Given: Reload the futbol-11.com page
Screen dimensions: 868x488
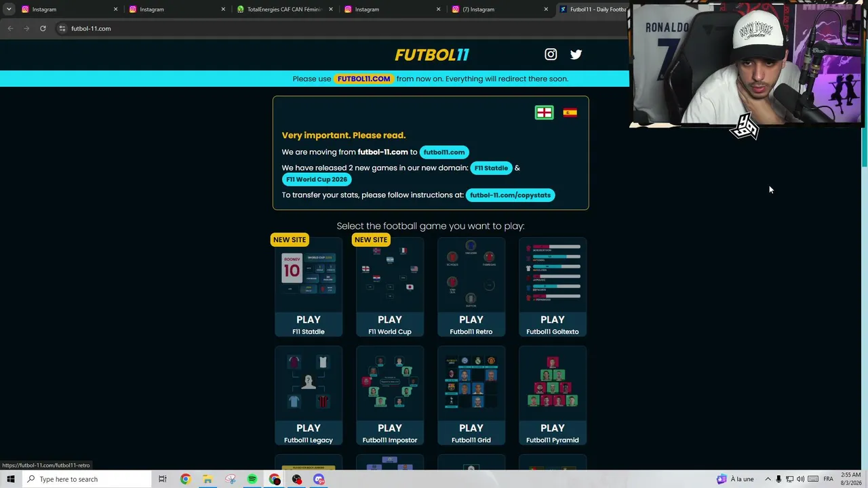Looking at the screenshot, I should click(x=43, y=28).
